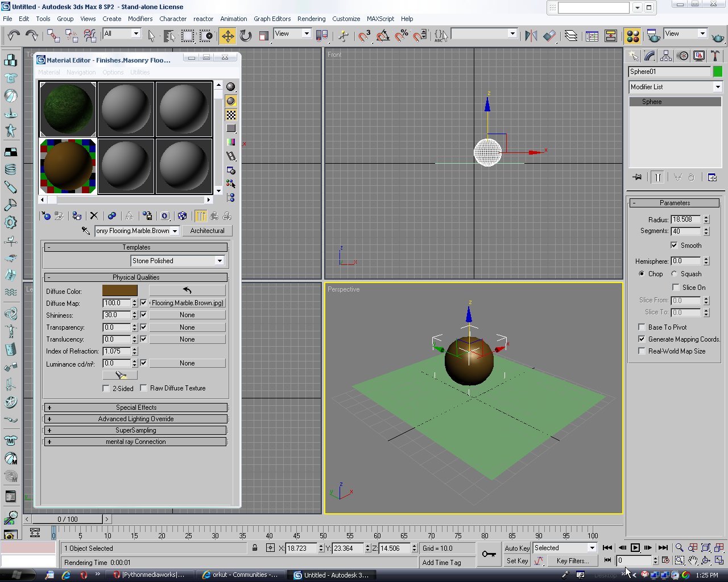The image size is (728, 582).
Task: Expand the Special Effects rollout
Action: click(x=135, y=407)
